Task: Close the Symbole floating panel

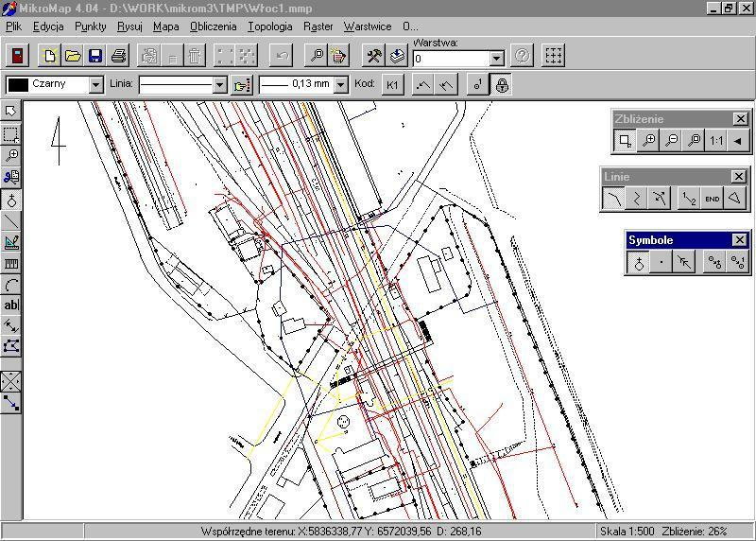Action: click(x=739, y=240)
